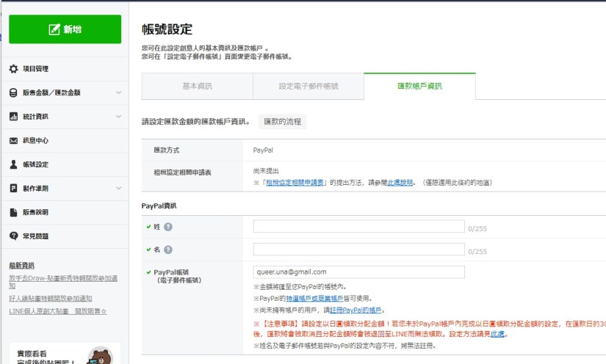The height and width of the screenshot is (364, 606).
Task: Expand the 統計資訊 submenu chevron
Action: [x=118, y=117]
